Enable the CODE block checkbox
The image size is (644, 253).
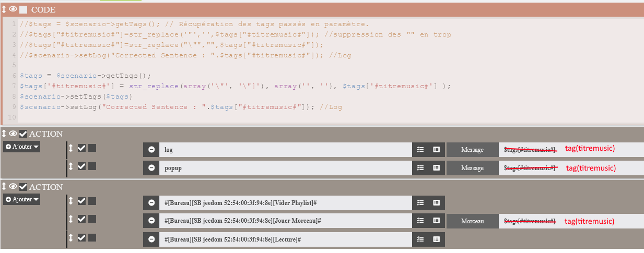[23, 9]
